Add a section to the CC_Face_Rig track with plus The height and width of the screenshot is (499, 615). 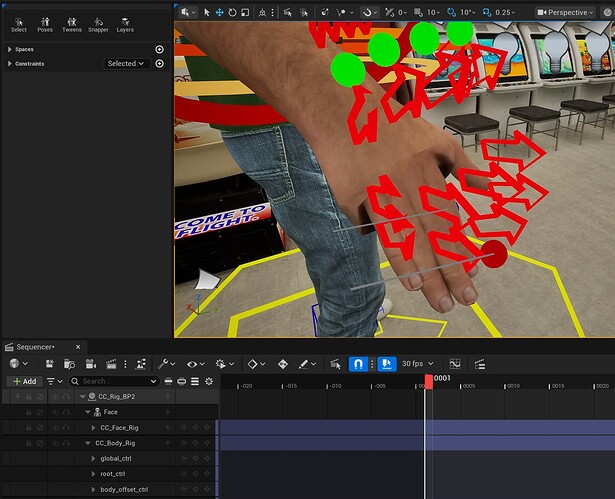(167, 428)
